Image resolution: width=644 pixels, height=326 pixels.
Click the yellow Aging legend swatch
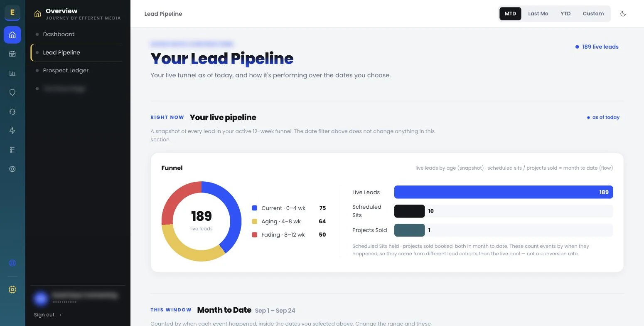click(x=255, y=221)
